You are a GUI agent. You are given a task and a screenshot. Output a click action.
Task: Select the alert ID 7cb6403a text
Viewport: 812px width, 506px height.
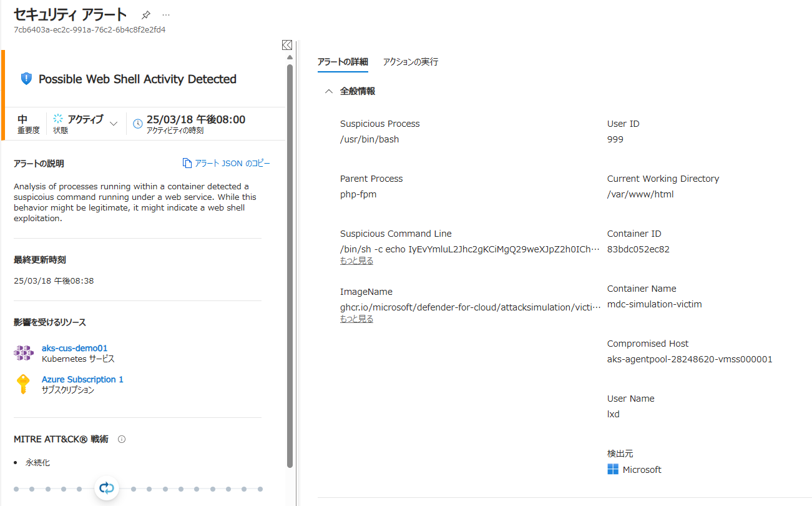coord(89,29)
